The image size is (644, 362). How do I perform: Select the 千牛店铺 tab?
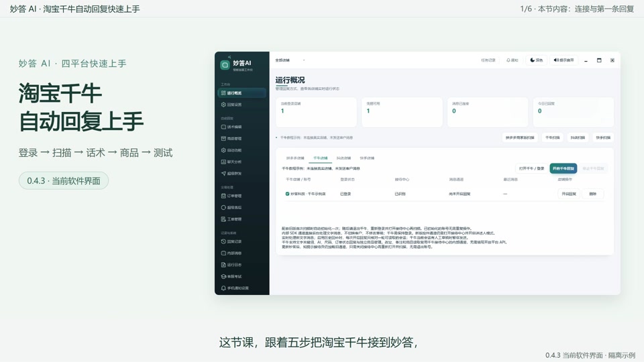pyautogui.click(x=321, y=158)
